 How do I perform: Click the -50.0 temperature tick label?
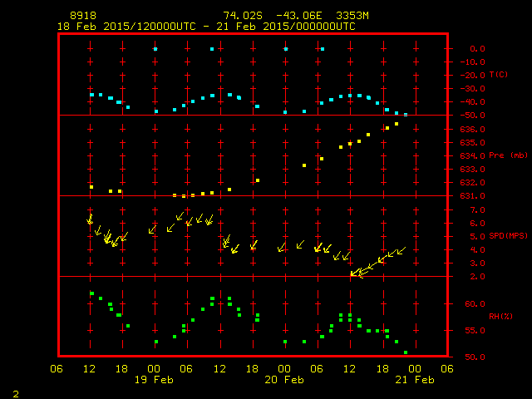click(x=473, y=116)
